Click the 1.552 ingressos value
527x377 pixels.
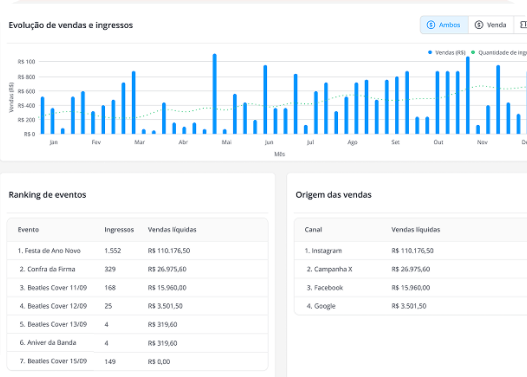[x=113, y=251]
